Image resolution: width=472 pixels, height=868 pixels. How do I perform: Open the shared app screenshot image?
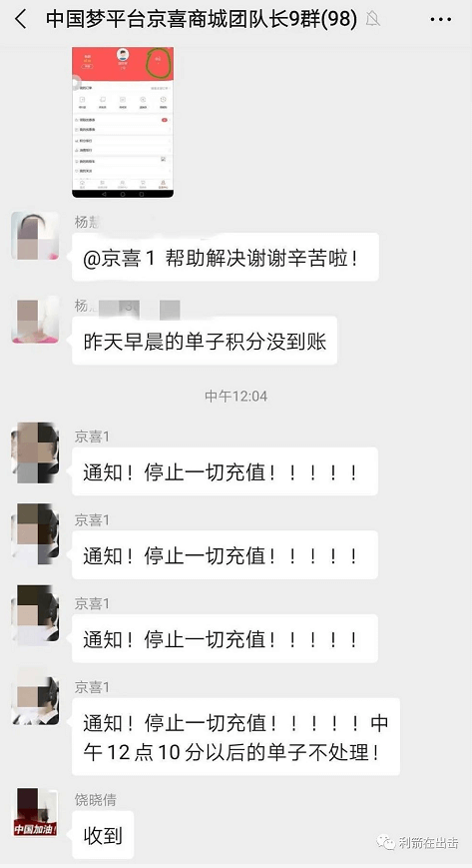click(123, 122)
